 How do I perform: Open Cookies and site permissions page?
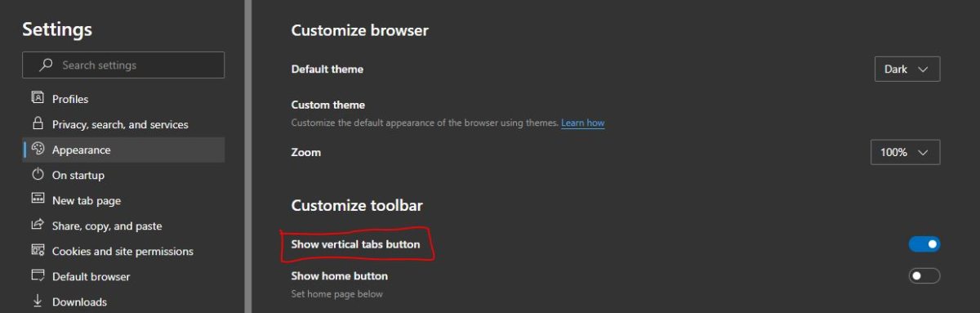[x=123, y=251]
